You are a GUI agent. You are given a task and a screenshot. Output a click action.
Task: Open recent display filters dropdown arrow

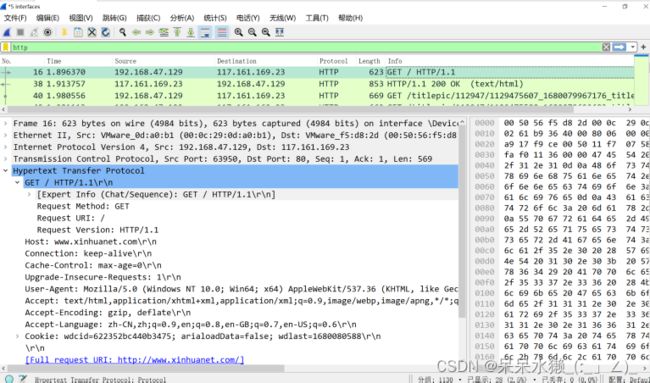[633, 47]
